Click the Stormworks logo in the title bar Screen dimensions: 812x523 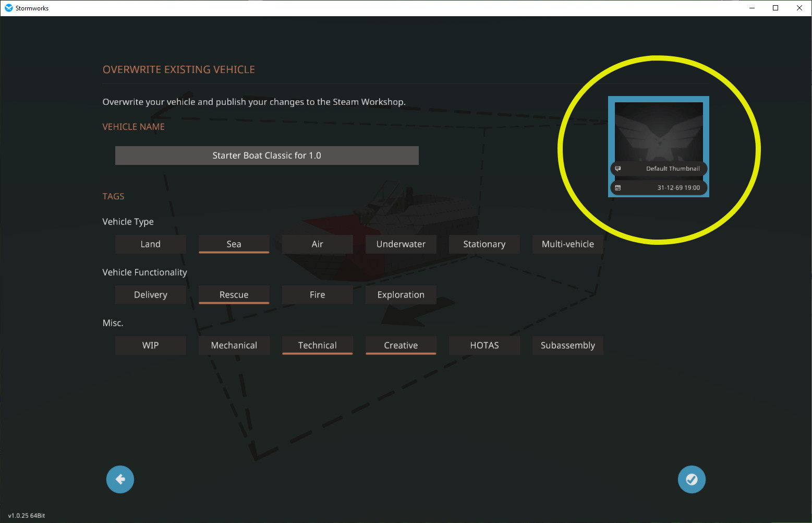click(8, 8)
